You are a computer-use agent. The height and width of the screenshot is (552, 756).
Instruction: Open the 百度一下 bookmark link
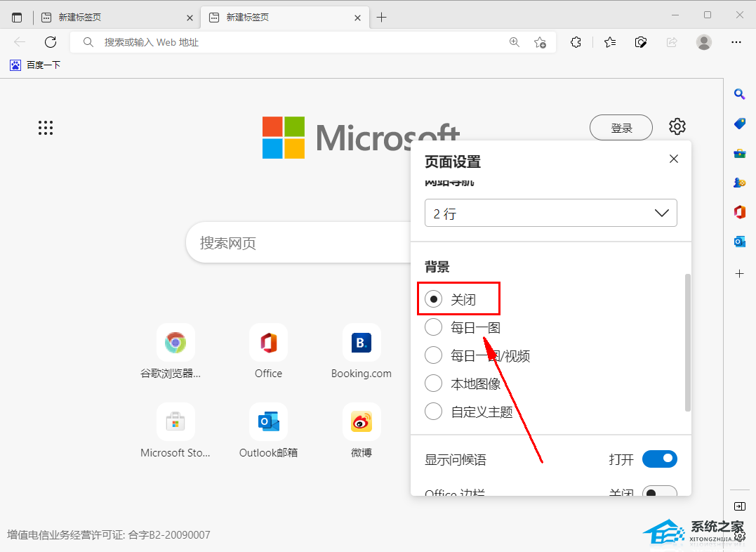pyautogui.click(x=35, y=65)
